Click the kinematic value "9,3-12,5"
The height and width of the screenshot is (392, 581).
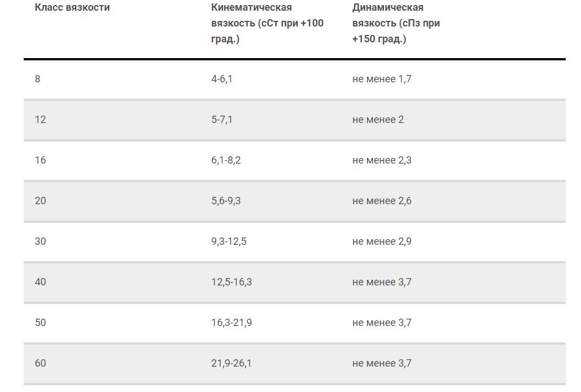pyautogui.click(x=229, y=241)
